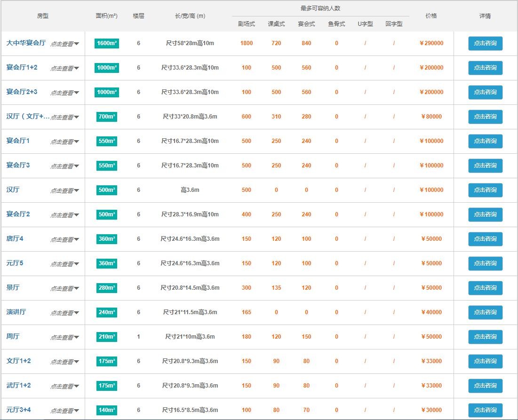Click 点击咨询 in the 景厅 row
Image resolution: width=518 pixels, height=420 pixels.
[x=485, y=288]
